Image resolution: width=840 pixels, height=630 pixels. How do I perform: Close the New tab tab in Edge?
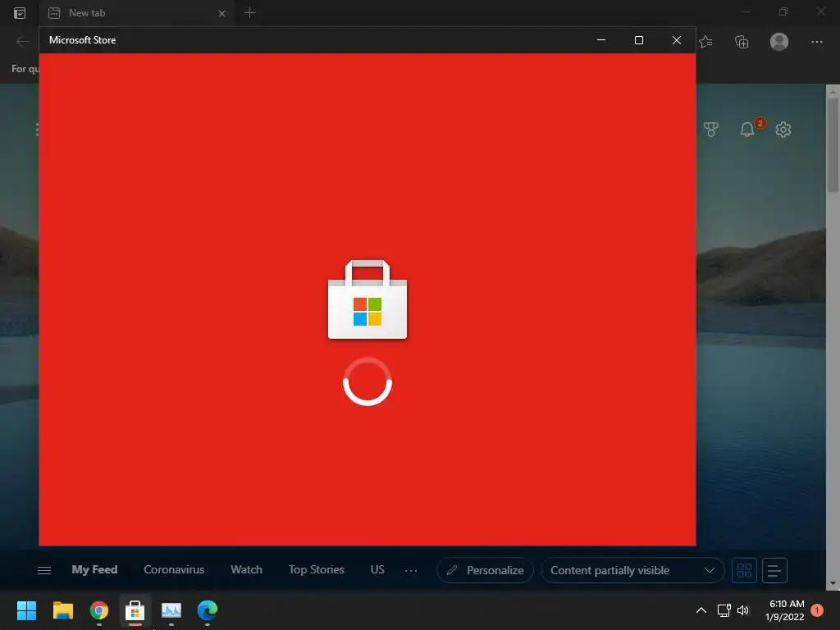[221, 13]
